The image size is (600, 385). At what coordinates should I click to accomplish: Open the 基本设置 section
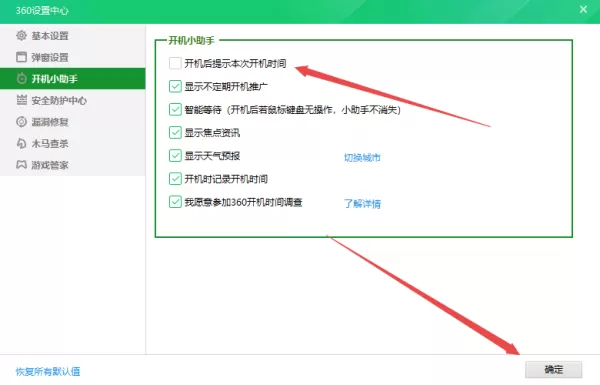click(x=73, y=36)
